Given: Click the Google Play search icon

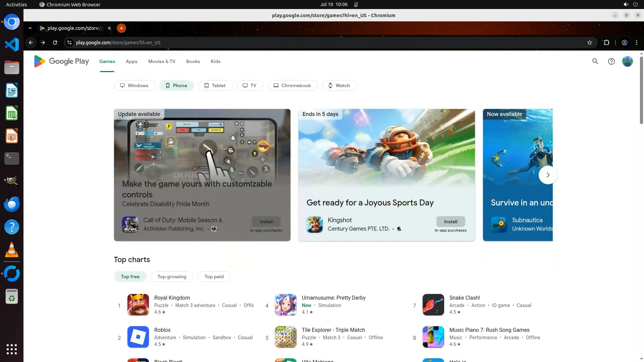Looking at the screenshot, I should [x=595, y=61].
